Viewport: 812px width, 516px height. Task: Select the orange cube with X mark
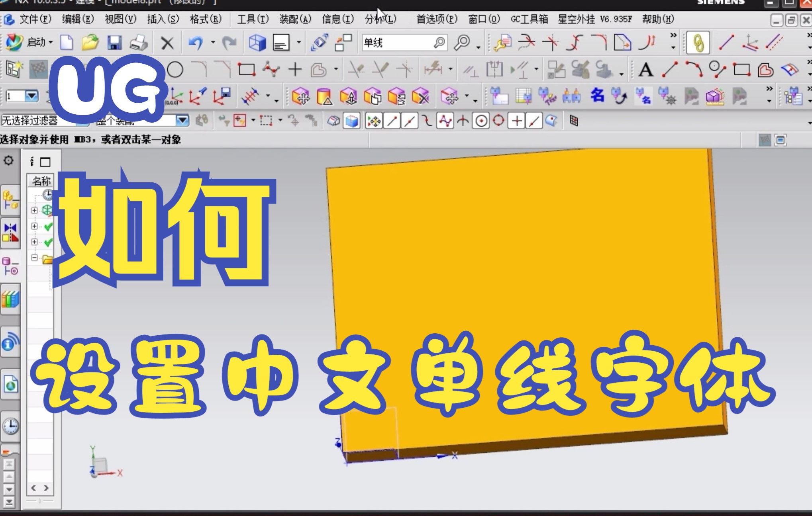pyautogui.click(x=420, y=96)
